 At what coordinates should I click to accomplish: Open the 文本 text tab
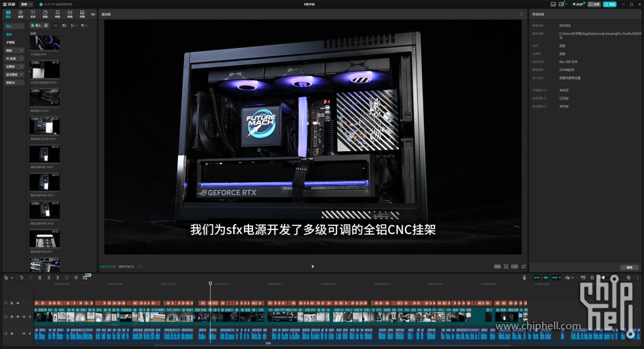[x=33, y=14]
